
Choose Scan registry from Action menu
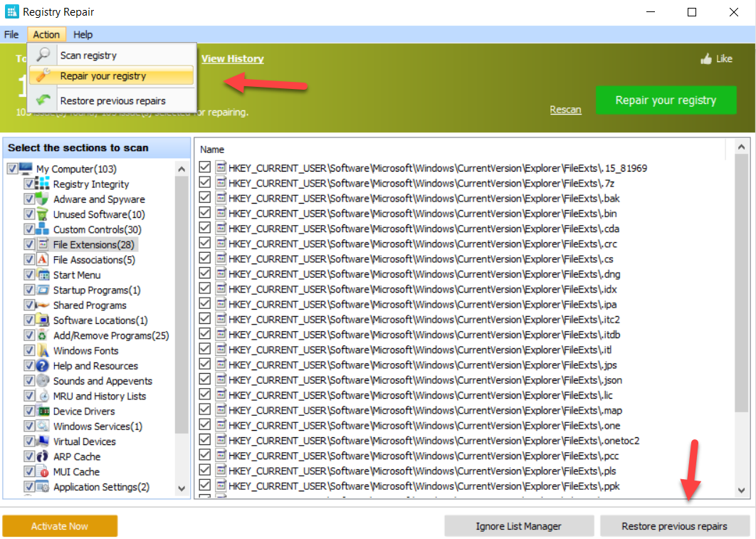[112, 55]
